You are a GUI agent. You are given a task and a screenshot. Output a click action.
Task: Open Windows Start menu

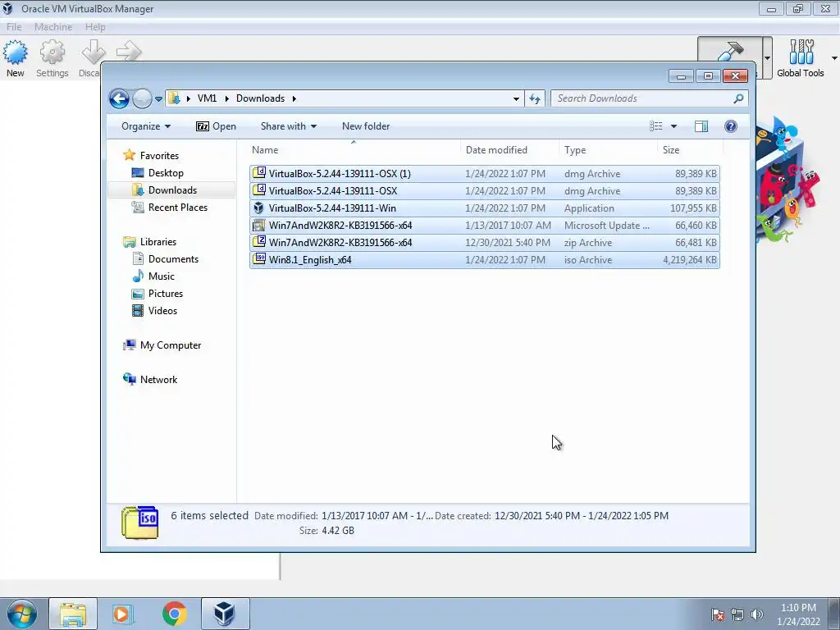(21, 614)
